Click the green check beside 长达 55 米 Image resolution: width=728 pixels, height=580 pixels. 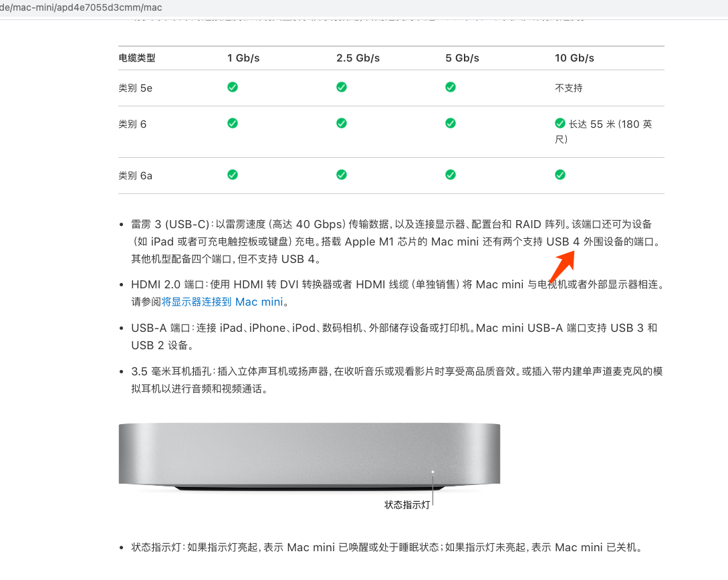pyautogui.click(x=560, y=123)
